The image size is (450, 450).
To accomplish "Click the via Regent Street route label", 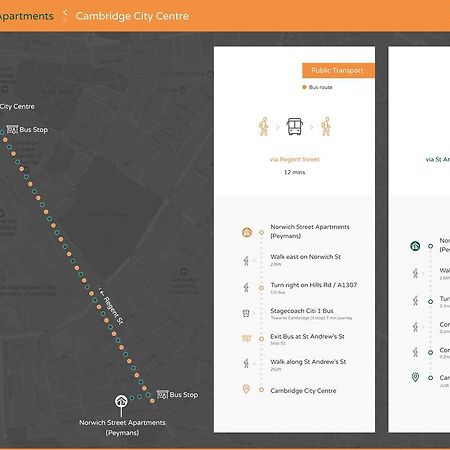I will pyautogui.click(x=295, y=159).
